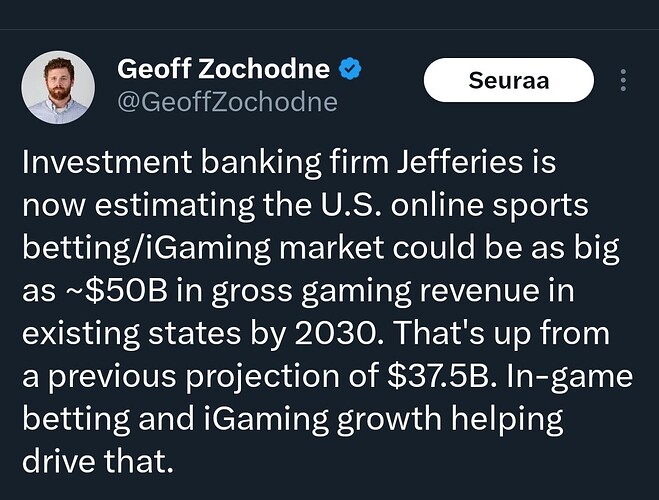This screenshot has height=500, width=659.
Task: Click the ~$50B figure in the tweet
Action: (x=115, y=291)
